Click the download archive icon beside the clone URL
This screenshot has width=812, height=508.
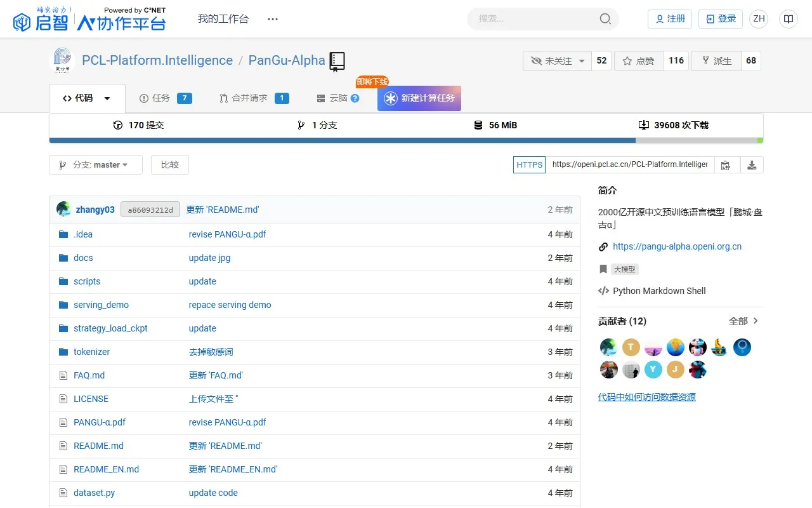(752, 164)
